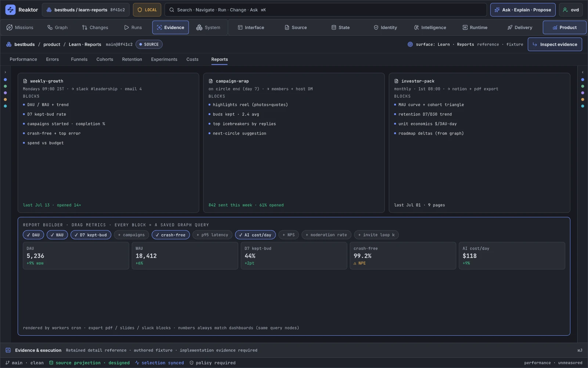Click the blue dot in left rail
The height and width of the screenshot is (368, 588).
[5, 80]
